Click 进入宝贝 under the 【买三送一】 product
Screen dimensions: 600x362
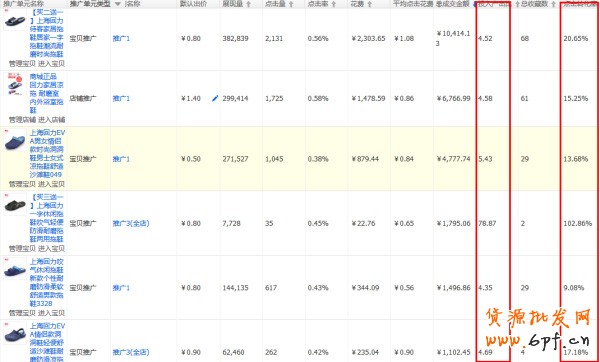point(51,249)
